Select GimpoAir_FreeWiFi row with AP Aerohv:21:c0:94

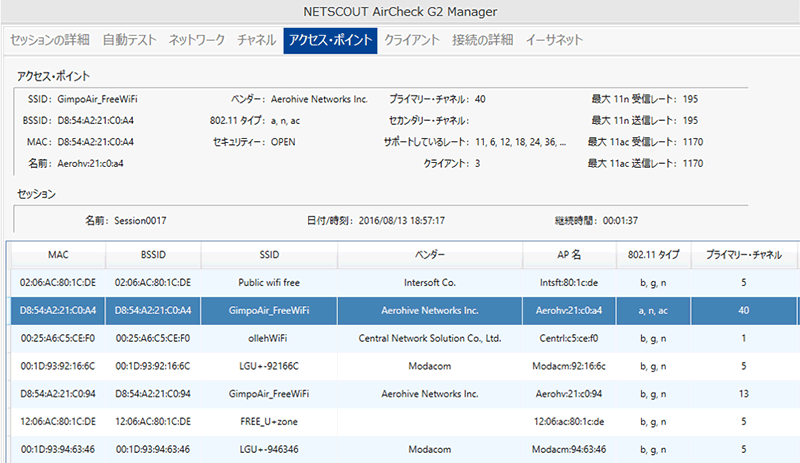click(x=269, y=394)
